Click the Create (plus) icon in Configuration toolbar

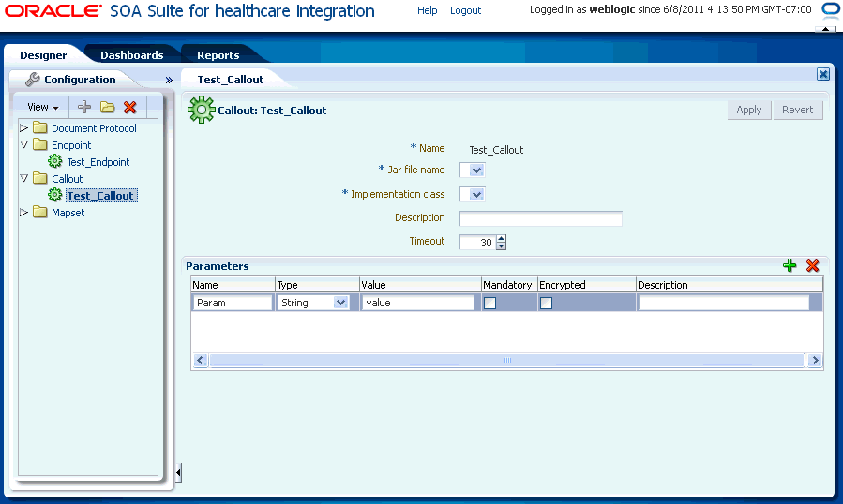[x=83, y=107]
